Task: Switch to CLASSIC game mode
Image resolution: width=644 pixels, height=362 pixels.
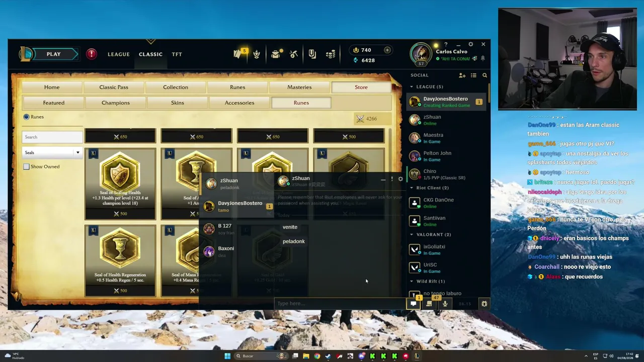Action: point(150,54)
